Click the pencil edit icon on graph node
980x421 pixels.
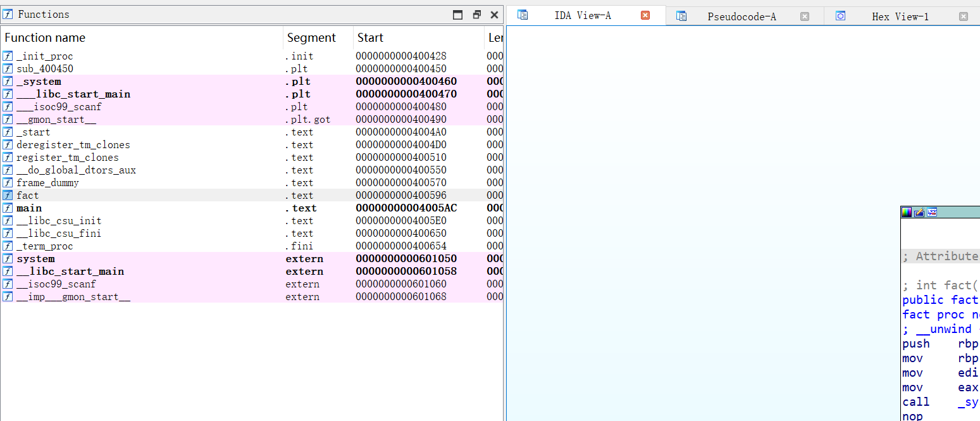tap(919, 213)
